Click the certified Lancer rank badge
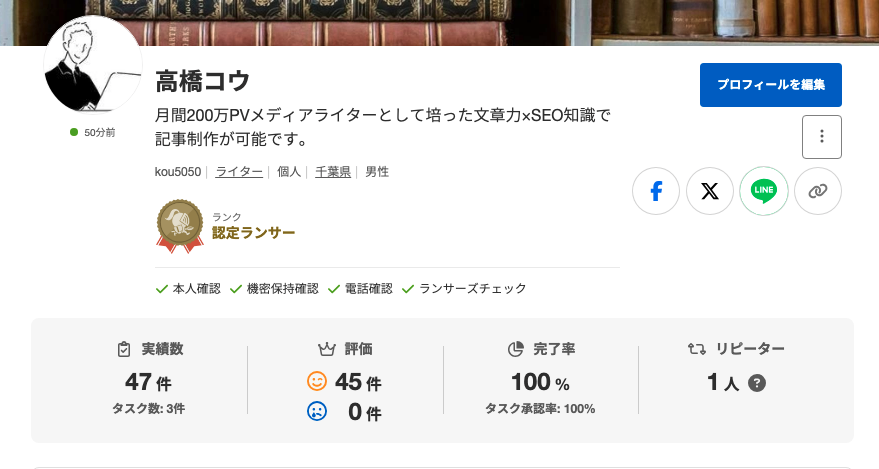The image size is (879, 469). [180, 226]
